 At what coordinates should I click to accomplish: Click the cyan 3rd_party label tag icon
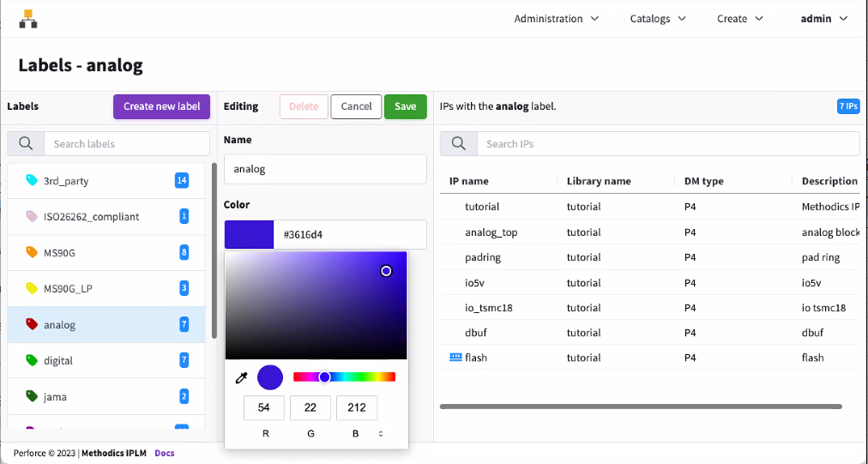[x=32, y=181]
